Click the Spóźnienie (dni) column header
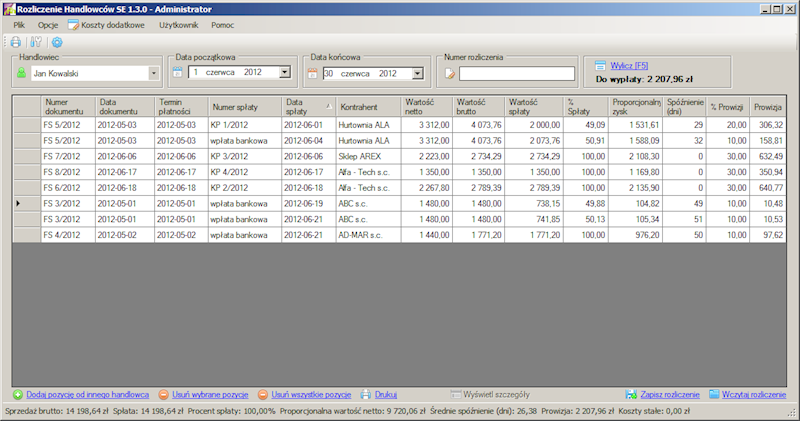Viewport: 800px width, 421px height. click(x=684, y=107)
